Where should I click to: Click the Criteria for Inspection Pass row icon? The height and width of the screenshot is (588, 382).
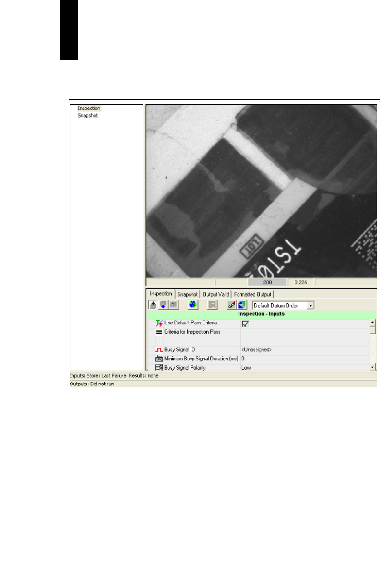pyautogui.click(x=159, y=332)
